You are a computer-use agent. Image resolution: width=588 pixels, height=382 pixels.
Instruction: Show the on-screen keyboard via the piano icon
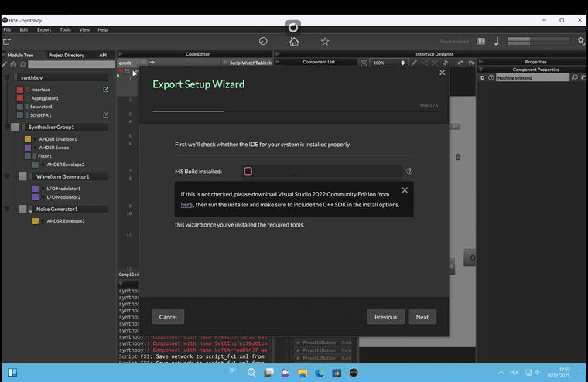pos(481,41)
